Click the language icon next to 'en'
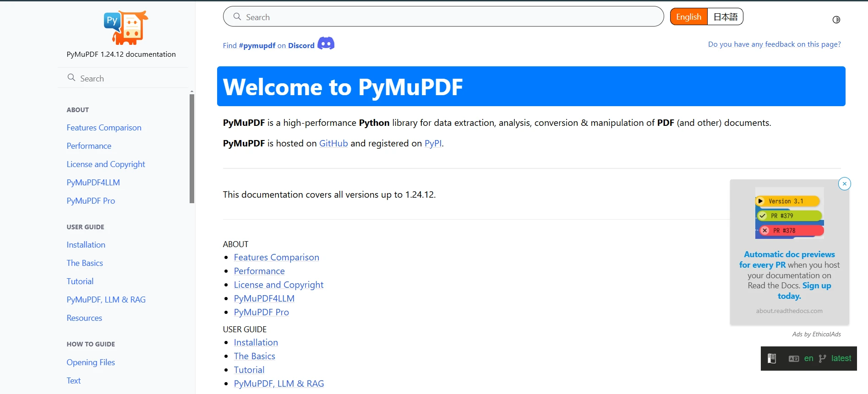The image size is (868, 394). (x=794, y=359)
